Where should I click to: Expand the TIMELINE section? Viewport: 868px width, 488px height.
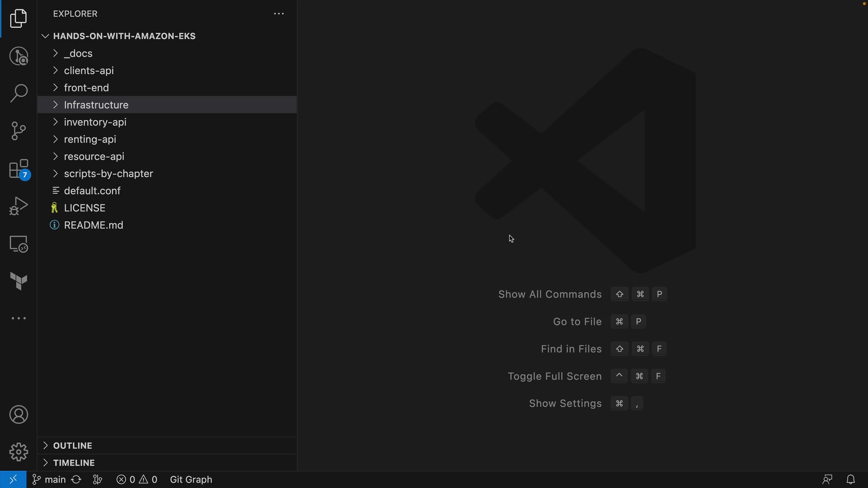[x=74, y=463]
